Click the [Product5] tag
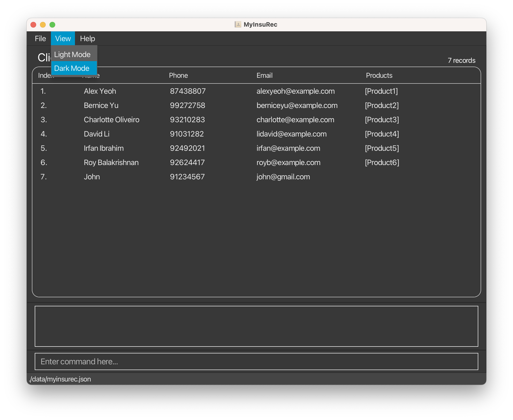The height and width of the screenshot is (420, 513). click(382, 148)
